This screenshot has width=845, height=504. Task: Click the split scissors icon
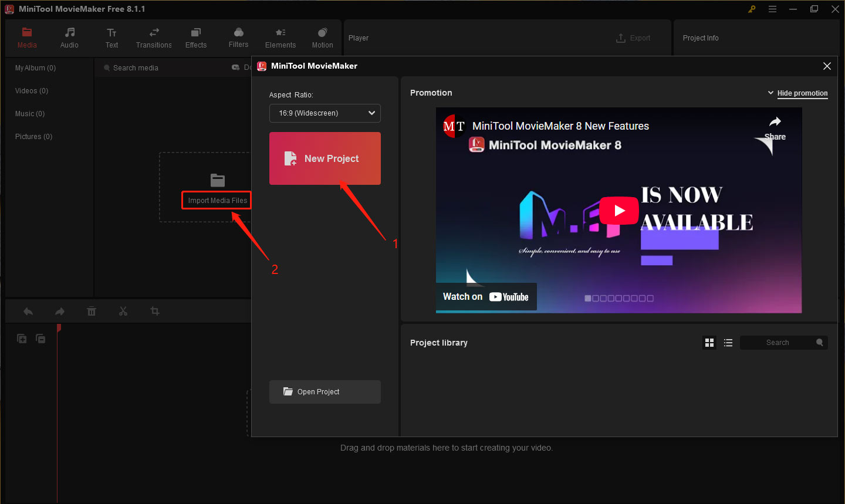123,312
